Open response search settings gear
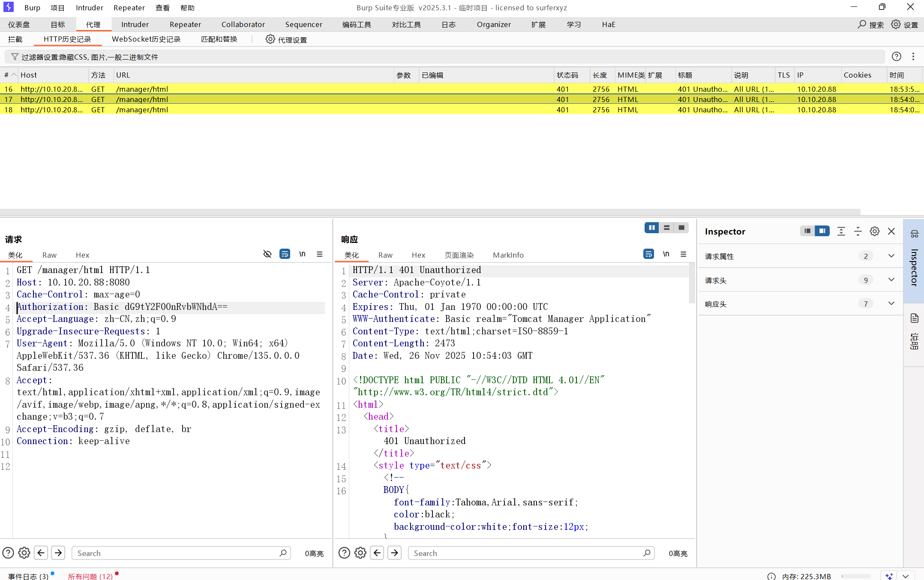The width and height of the screenshot is (924, 580). (360, 553)
